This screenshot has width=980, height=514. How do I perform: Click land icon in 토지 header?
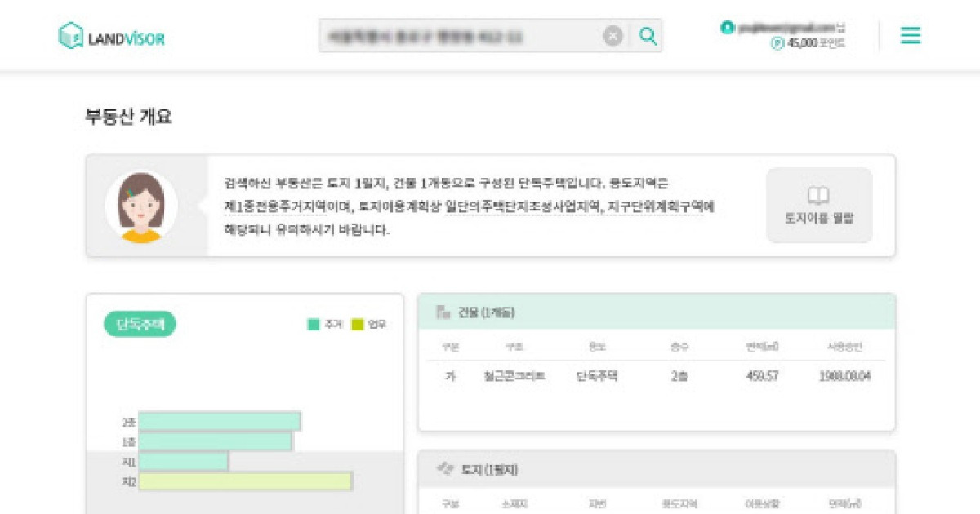(x=445, y=469)
